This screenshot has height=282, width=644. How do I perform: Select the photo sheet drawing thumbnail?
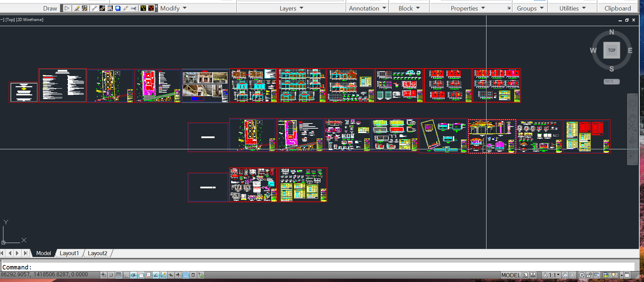pyautogui.click(x=205, y=86)
